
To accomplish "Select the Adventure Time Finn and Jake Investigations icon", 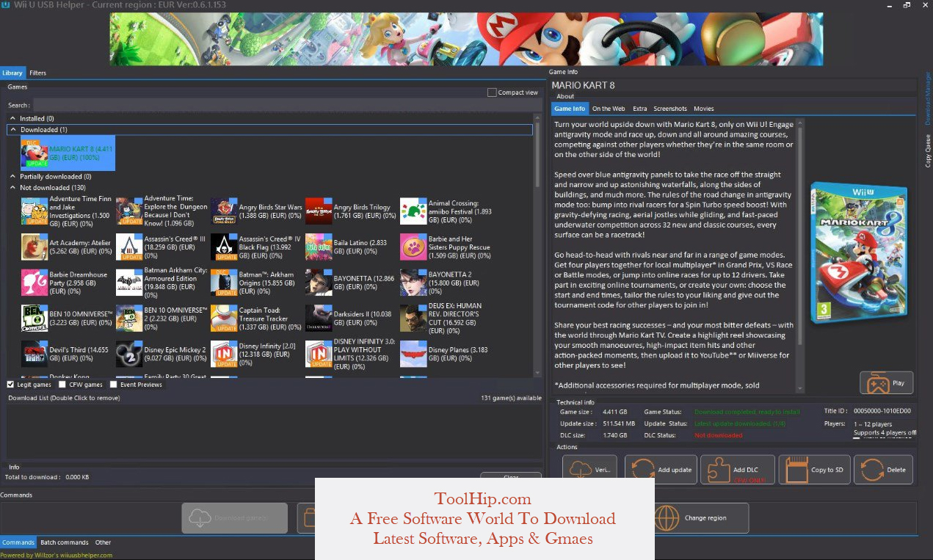I will 35,211.
